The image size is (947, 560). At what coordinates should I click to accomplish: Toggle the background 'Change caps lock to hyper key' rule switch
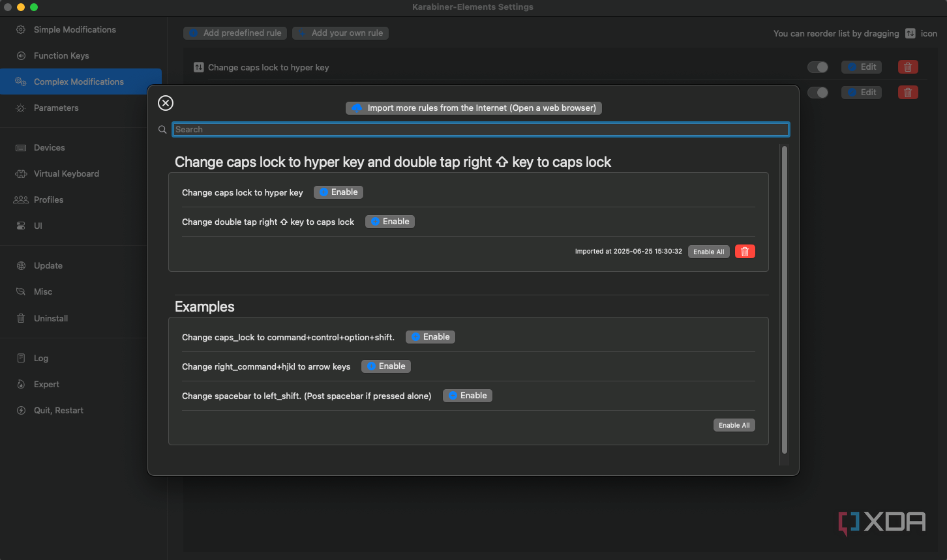[818, 67]
